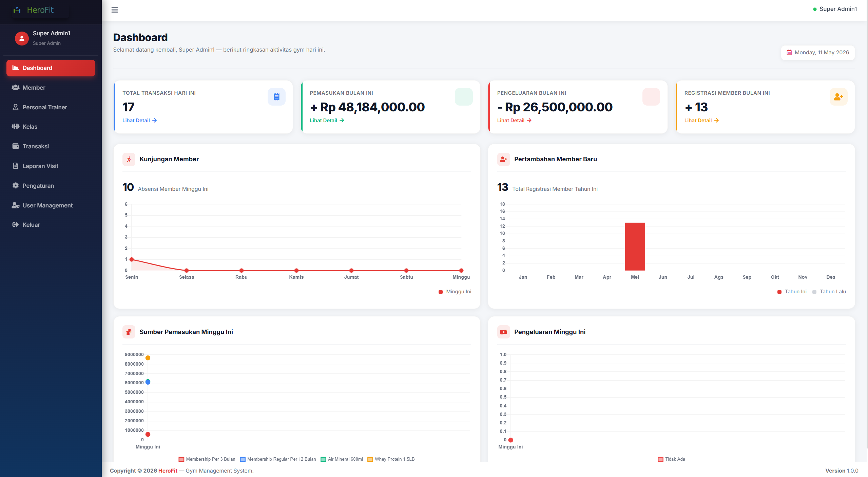
Task: Click the blue Membership 12 Bulan data point
Action: pyautogui.click(x=148, y=382)
